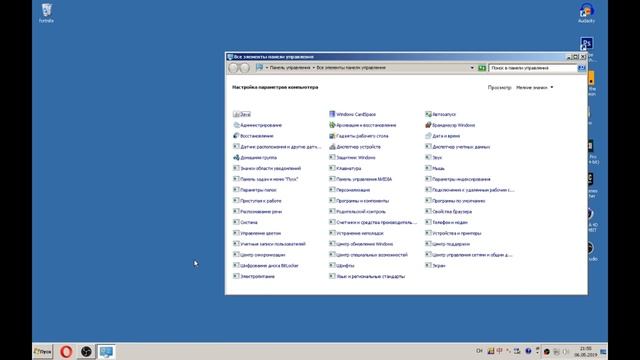Screen dimensions: 640x360
Task: Open Диспетчер учетных данных
Action: click(458, 147)
